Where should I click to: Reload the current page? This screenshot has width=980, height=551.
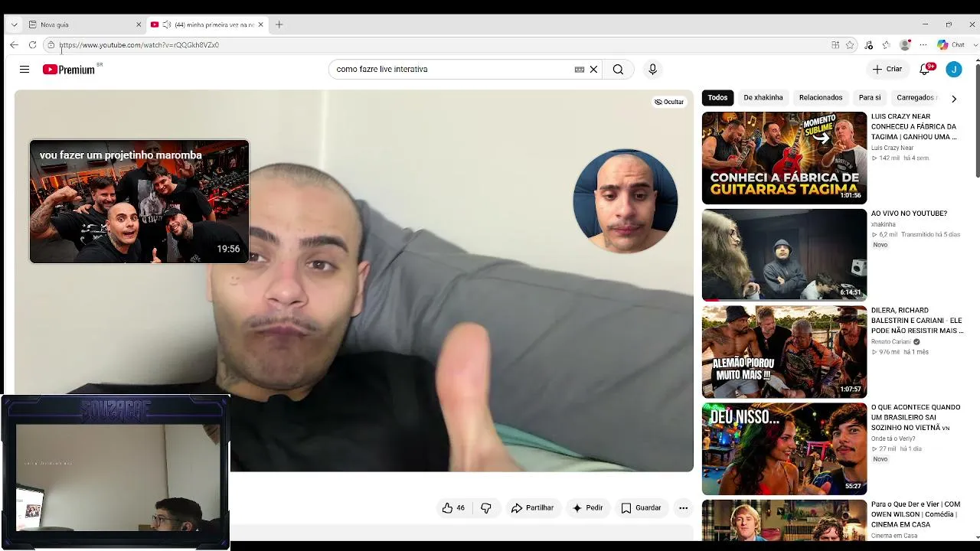coord(32,45)
